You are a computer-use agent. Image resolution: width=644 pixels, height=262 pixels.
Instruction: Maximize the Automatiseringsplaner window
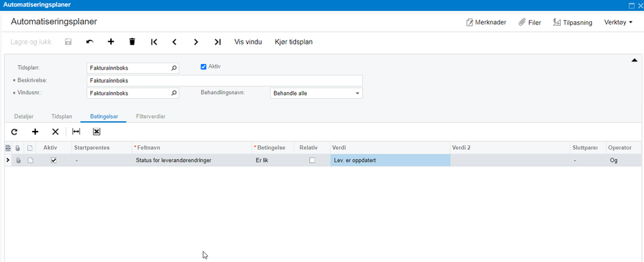(632, 5)
